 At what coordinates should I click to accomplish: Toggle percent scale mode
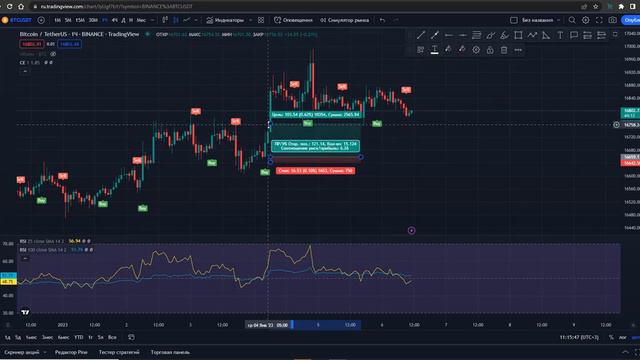click(x=611, y=337)
